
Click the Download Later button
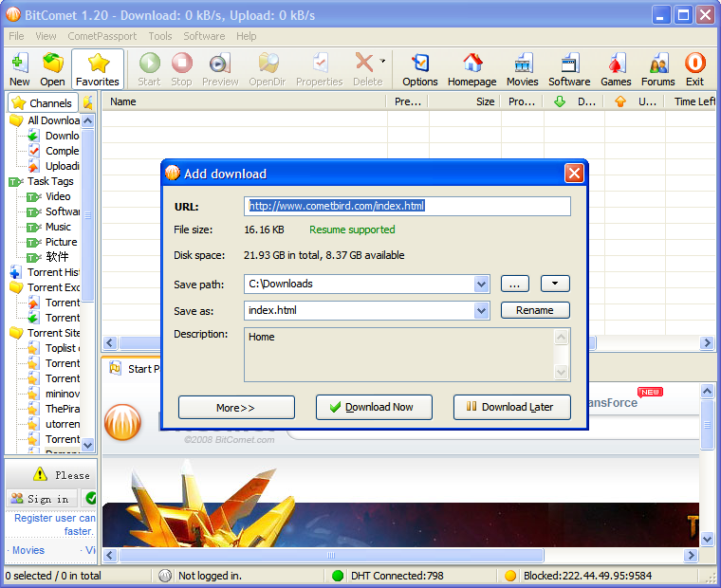pyautogui.click(x=511, y=407)
